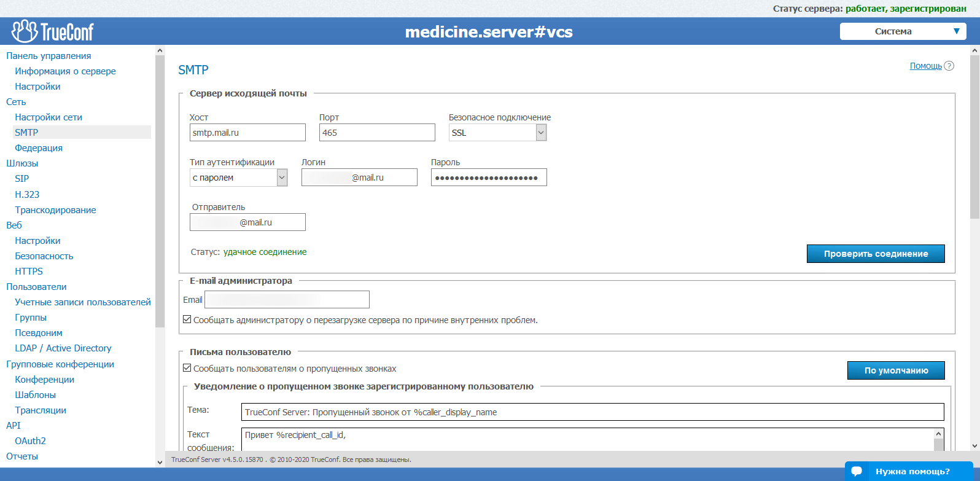Viewport: 980px width, 481px height.
Task: Open Псевдоним page
Action: (x=39, y=333)
